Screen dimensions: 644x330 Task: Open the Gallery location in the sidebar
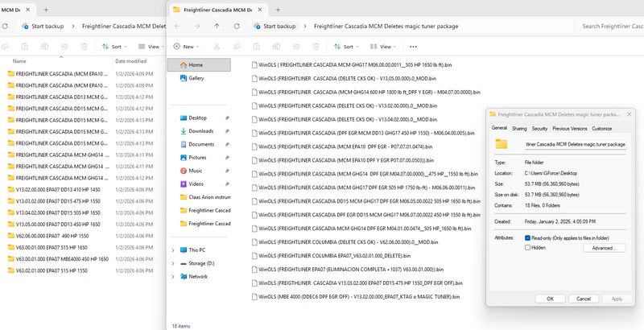pyautogui.click(x=196, y=78)
